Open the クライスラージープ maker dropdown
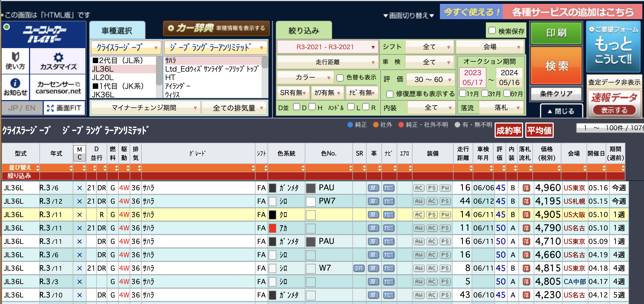644x304 pixels. (126, 48)
